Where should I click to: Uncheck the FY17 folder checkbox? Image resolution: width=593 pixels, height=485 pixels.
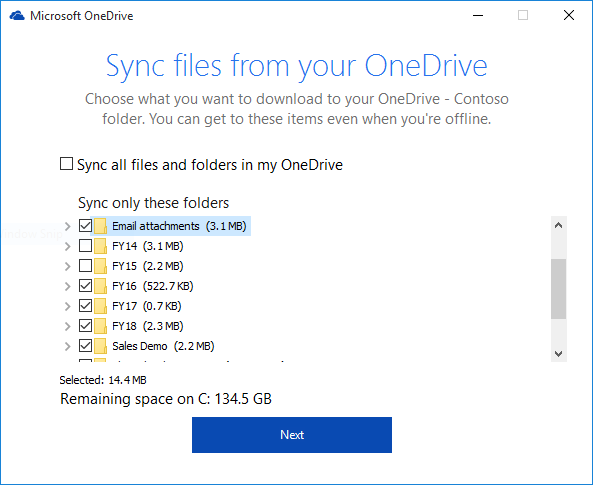tap(85, 305)
